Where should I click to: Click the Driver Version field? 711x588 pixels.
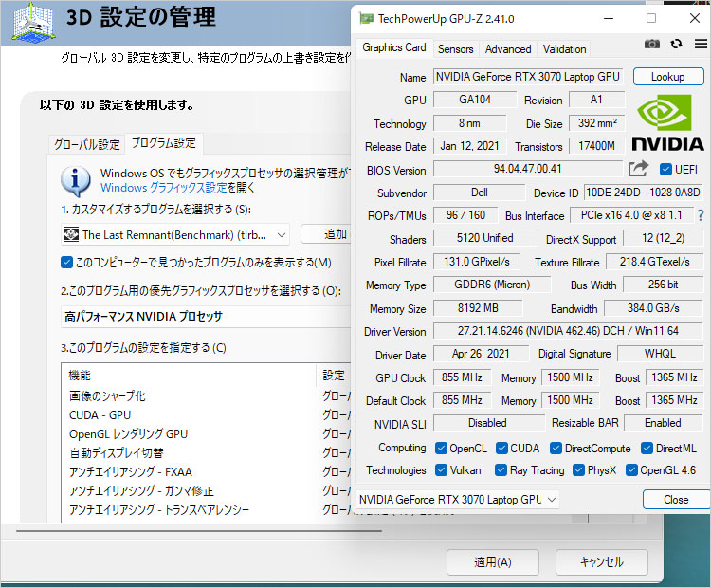point(568,331)
